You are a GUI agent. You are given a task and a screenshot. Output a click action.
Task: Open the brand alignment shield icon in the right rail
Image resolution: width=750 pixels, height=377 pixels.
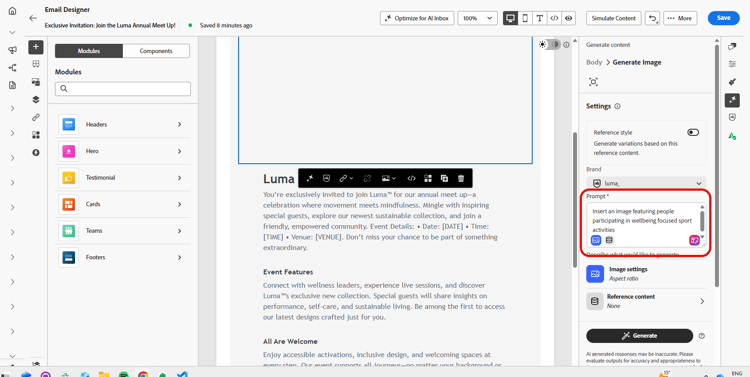pyautogui.click(x=732, y=118)
